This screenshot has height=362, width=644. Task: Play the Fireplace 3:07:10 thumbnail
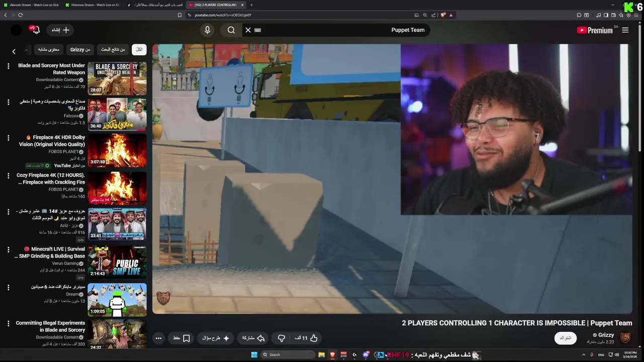tap(117, 150)
